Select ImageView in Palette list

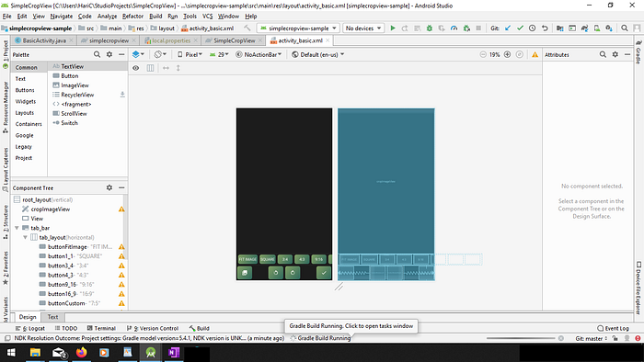tap(75, 85)
